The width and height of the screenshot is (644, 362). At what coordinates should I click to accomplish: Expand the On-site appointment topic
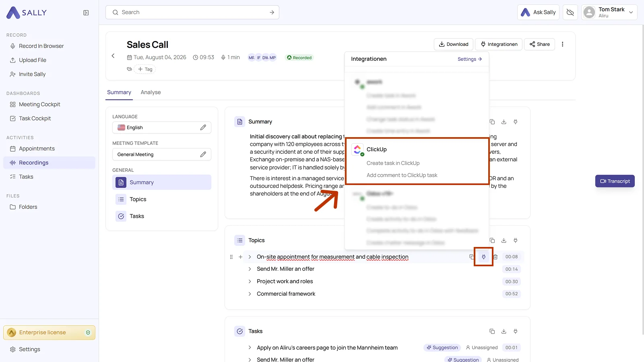coord(250,257)
